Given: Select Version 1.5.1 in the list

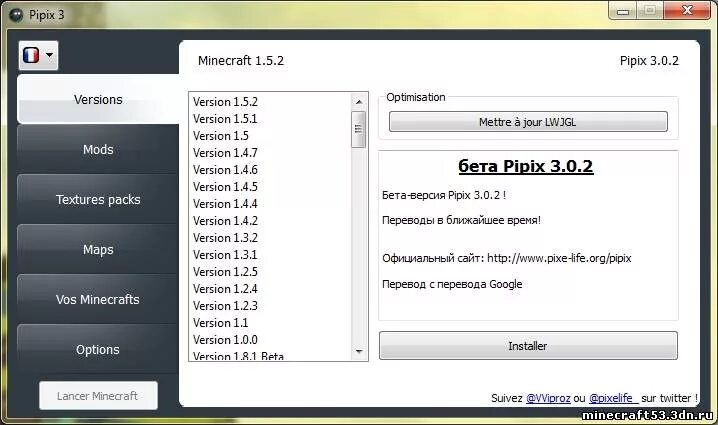Looking at the screenshot, I should coord(270,119).
